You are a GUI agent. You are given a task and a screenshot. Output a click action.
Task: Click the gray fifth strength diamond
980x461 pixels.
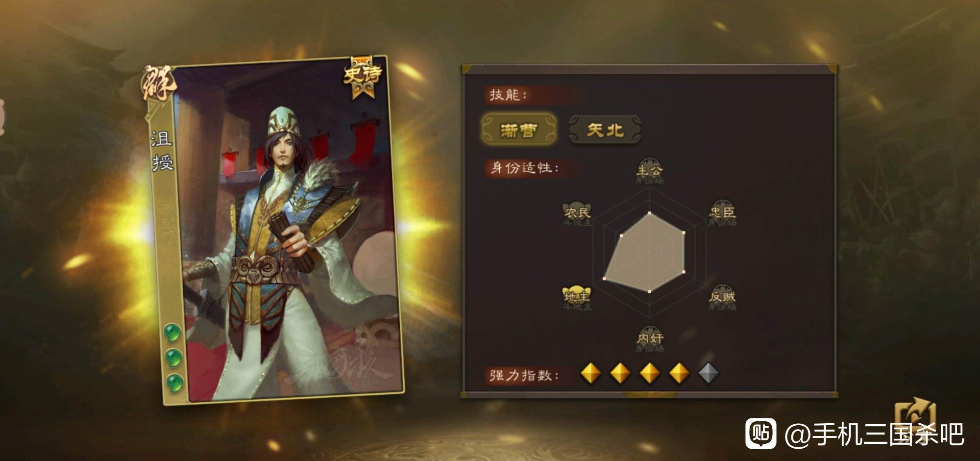click(708, 373)
